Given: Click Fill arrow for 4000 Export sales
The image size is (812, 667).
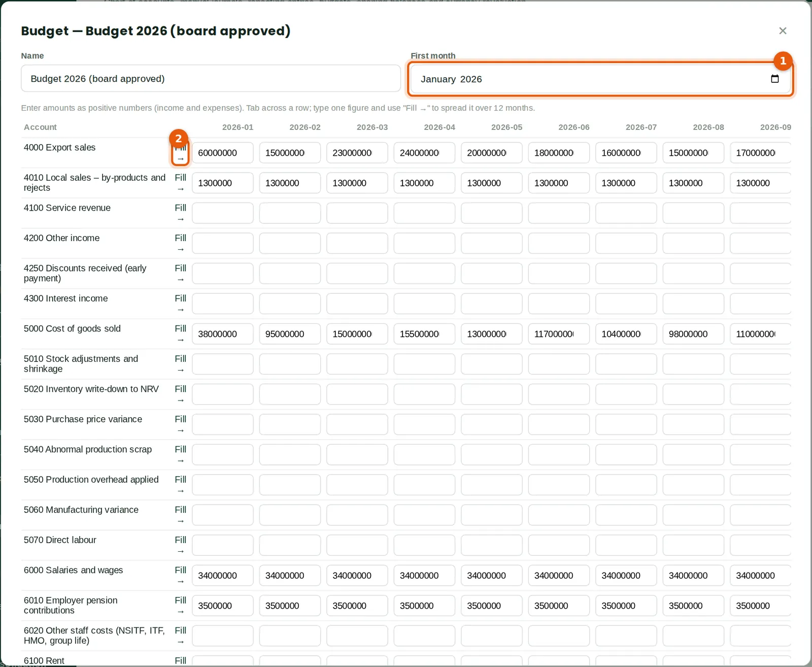Looking at the screenshot, I should tap(180, 153).
